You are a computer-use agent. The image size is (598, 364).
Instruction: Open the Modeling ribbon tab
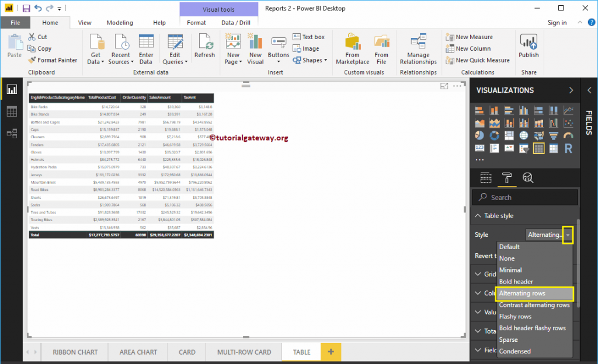click(120, 22)
